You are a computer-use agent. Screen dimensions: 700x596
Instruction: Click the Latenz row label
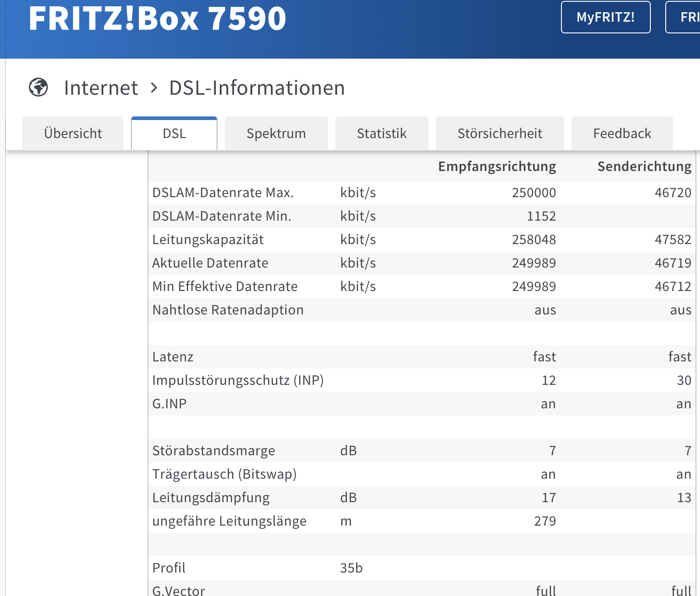point(173,357)
